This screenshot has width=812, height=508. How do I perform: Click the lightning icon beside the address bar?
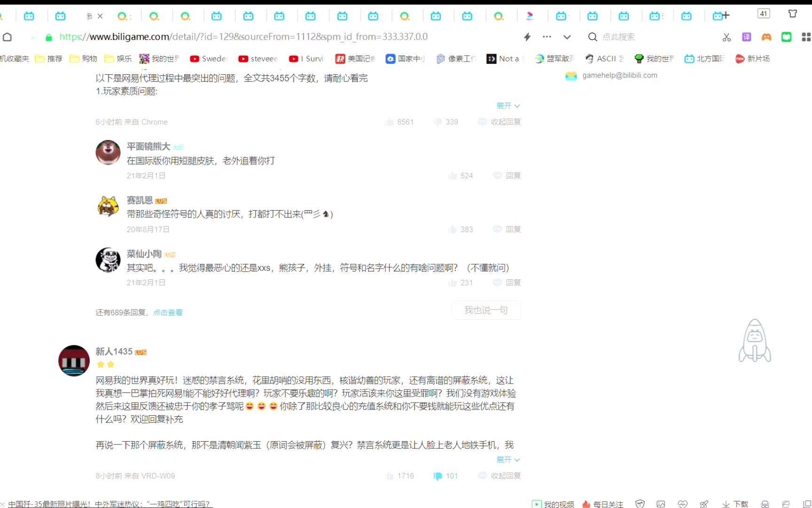pos(526,37)
